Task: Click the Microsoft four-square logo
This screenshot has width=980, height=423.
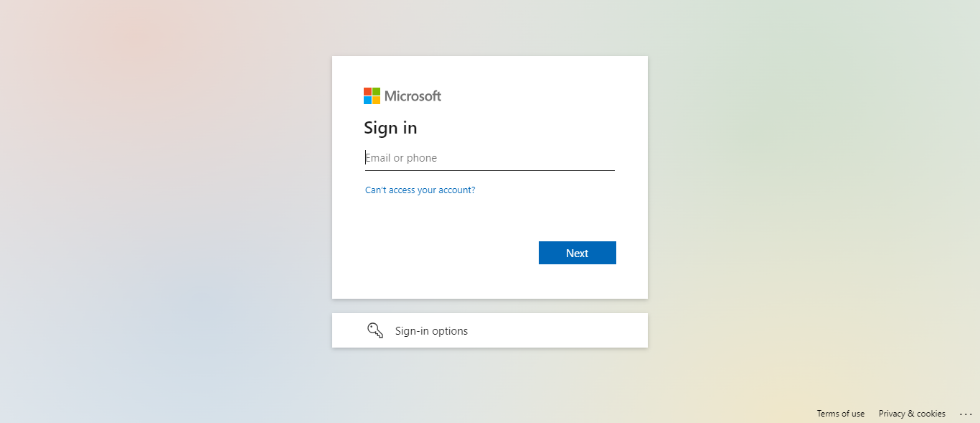Action: point(372,96)
